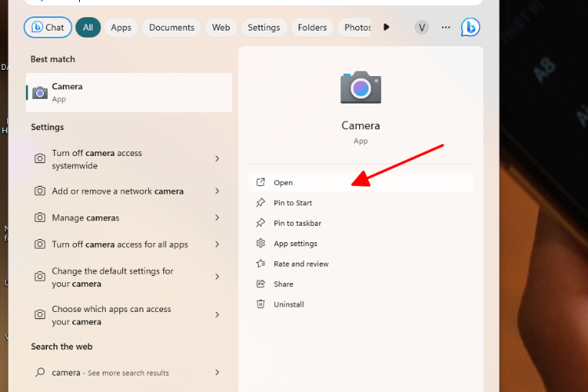The height and width of the screenshot is (392, 588).
Task: Open the Bing Chat filter pill
Action: coord(48,27)
